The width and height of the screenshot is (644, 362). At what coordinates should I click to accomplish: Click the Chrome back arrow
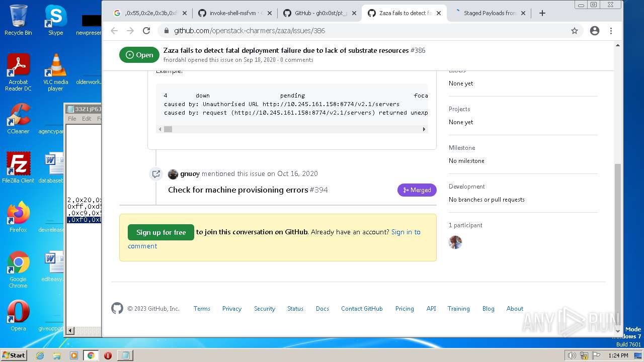114,31
